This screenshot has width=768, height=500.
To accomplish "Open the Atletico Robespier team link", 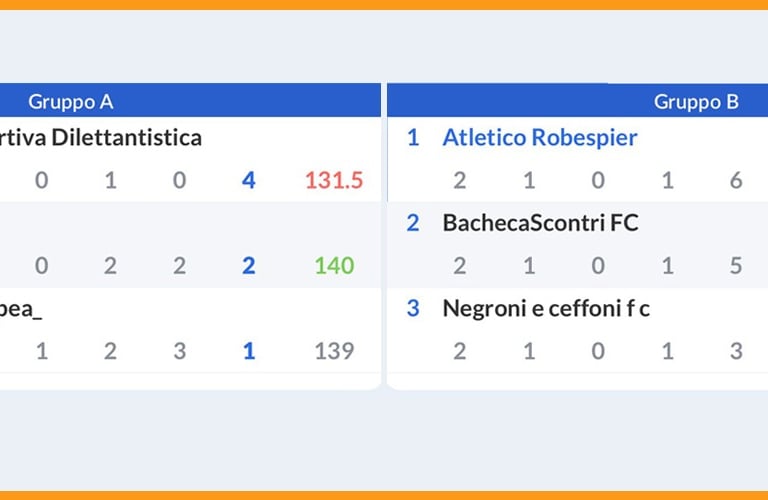I will coord(539,138).
